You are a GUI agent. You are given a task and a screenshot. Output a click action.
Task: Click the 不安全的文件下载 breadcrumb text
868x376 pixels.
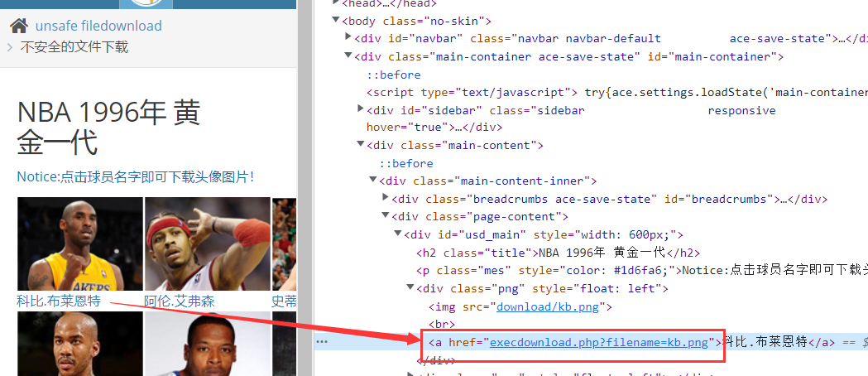tap(74, 47)
